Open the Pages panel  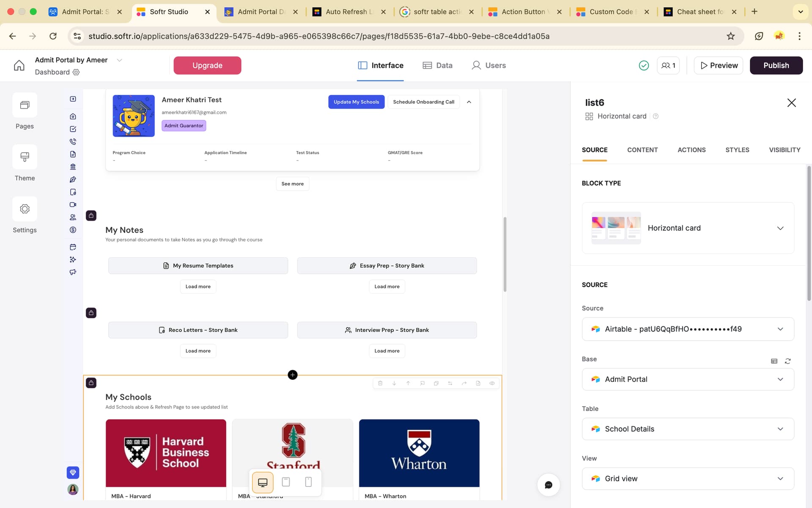(25, 111)
